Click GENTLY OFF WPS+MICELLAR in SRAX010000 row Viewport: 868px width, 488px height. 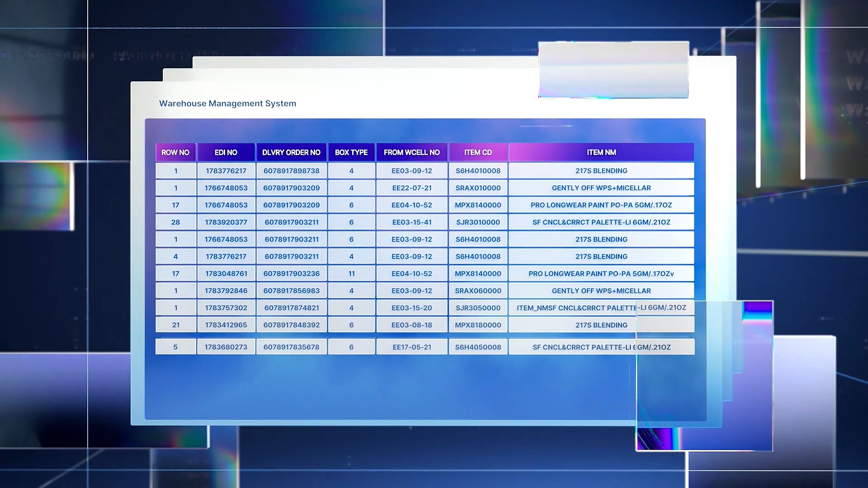pos(601,188)
